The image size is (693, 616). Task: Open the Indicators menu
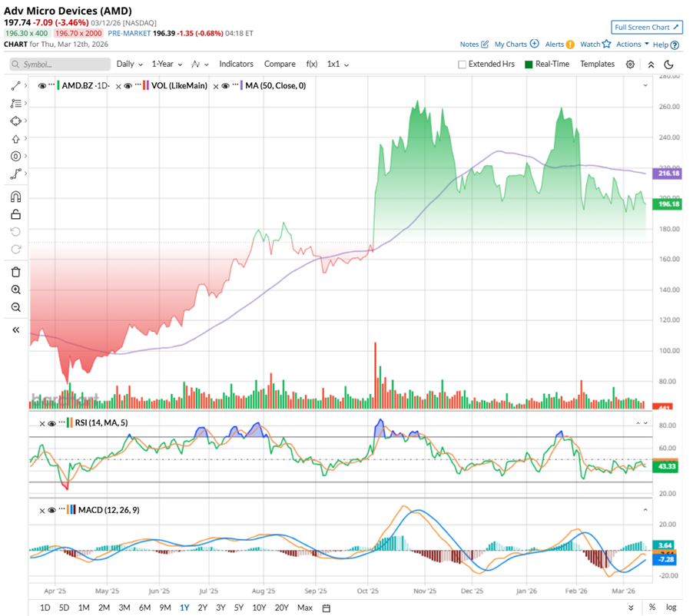tap(236, 64)
